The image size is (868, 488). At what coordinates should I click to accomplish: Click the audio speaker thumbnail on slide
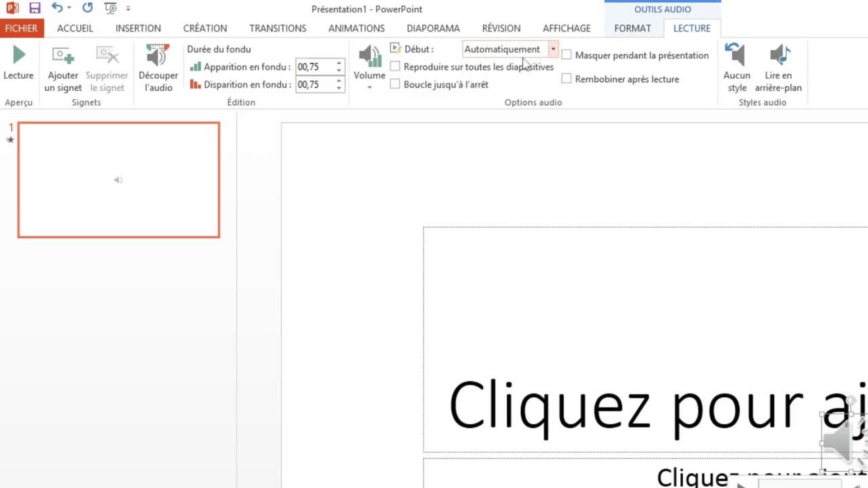(118, 179)
